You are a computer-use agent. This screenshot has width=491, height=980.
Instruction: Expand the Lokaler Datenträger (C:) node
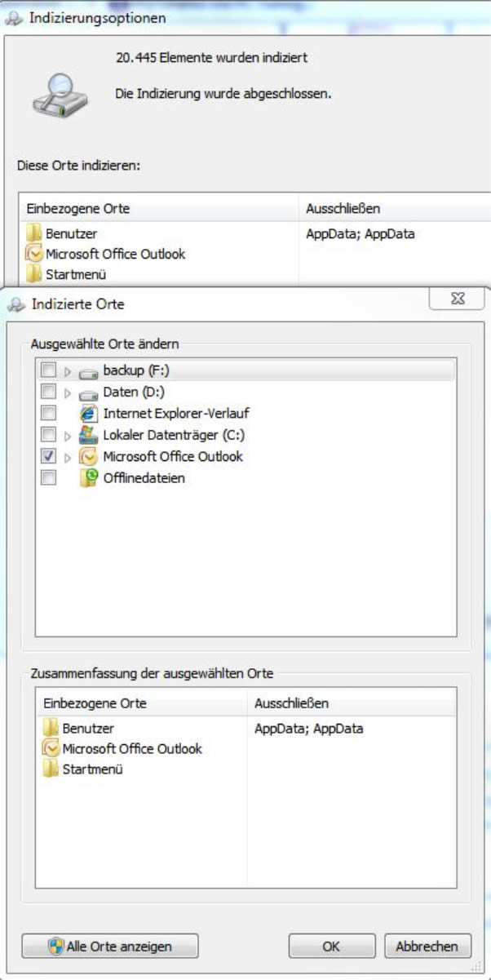[x=68, y=435]
